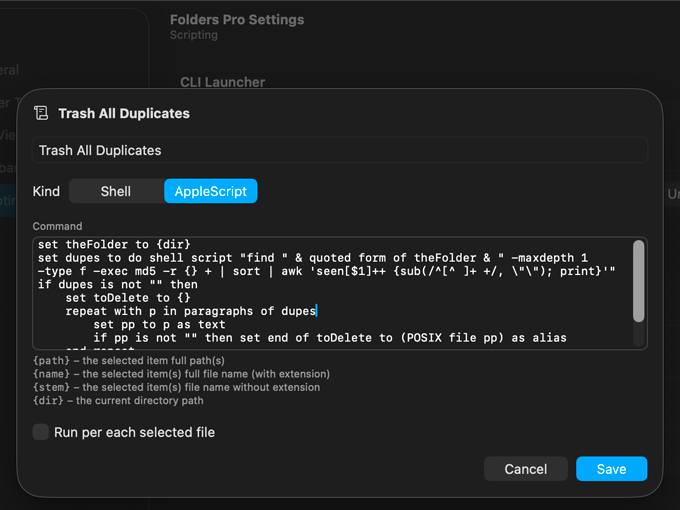The width and height of the screenshot is (680, 510).
Task: Click the CLI Launcher heading in settings window
Action: 222,82
